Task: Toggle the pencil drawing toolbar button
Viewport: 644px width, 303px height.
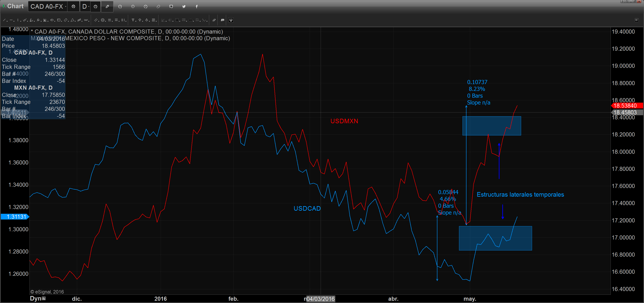Action: click(107, 7)
